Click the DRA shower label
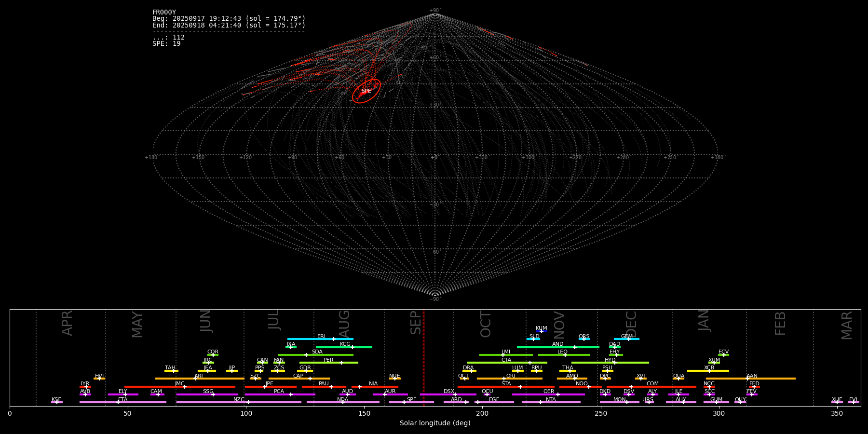The height and width of the screenshot is (434, 868). click(x=468, y=368)
